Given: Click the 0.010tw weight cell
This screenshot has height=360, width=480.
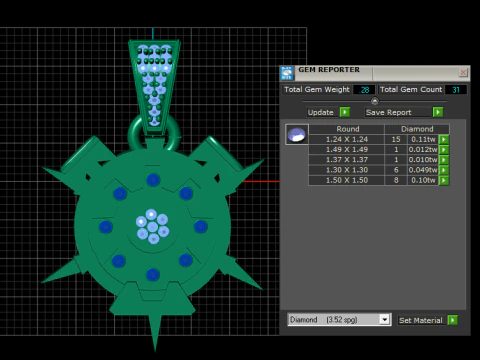Looking at the screenshot, I should click(x=423, y=160).
